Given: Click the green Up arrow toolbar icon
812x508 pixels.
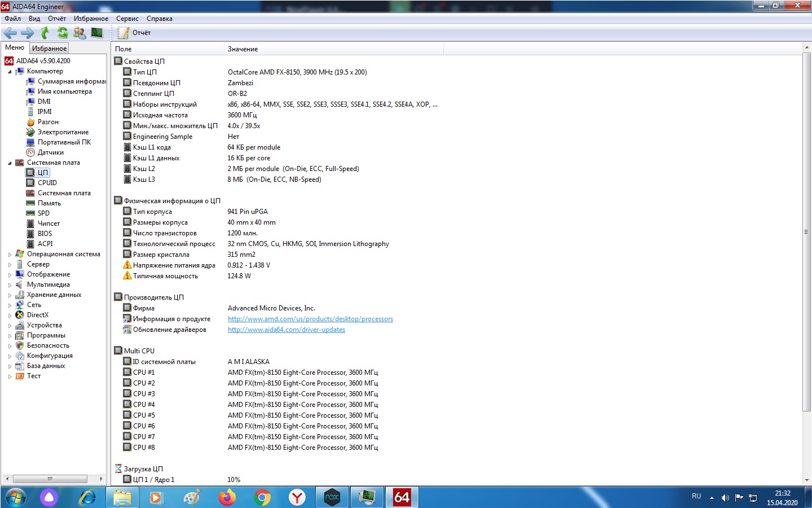Looking at the screenshot, I should tap(45, 33).
